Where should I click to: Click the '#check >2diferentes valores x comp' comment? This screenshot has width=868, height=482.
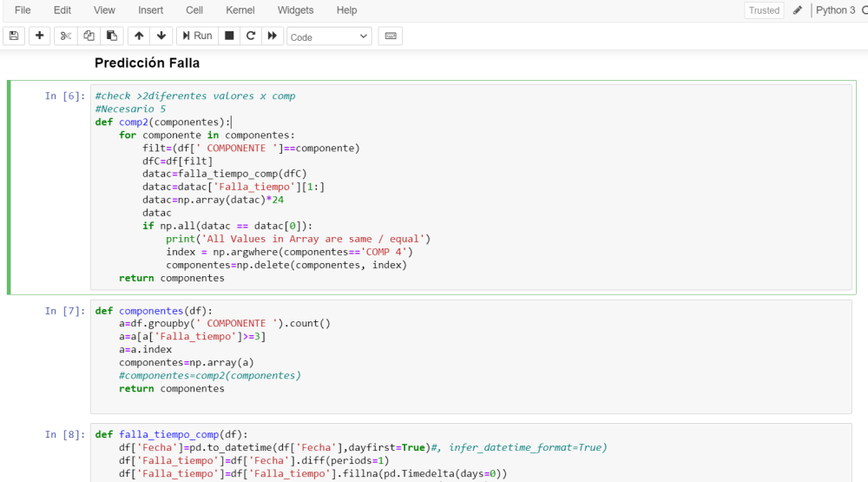point(195,96)
